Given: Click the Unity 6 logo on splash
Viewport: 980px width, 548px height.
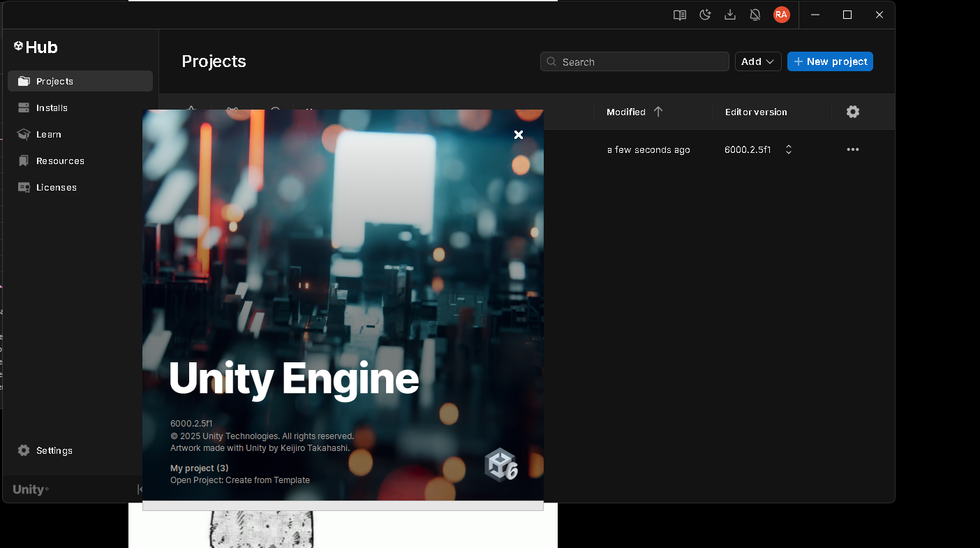Looking at the screenshot, I should click(x=502, y=465).
